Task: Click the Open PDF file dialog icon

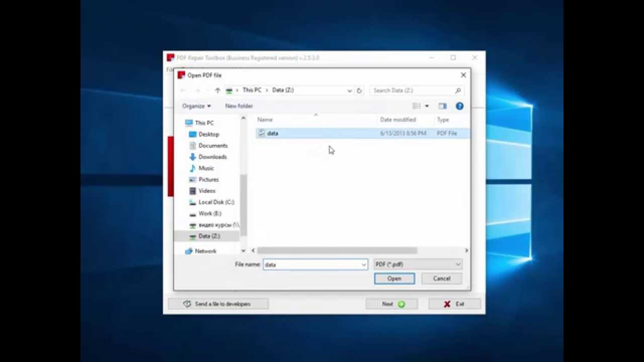Action: click(181, 75)
